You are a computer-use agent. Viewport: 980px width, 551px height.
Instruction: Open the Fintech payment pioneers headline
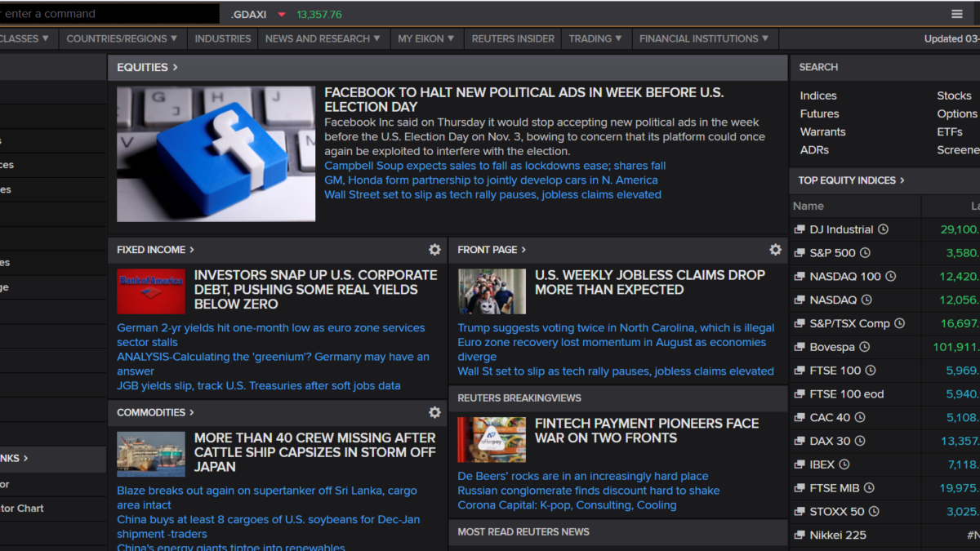[647, 431]
